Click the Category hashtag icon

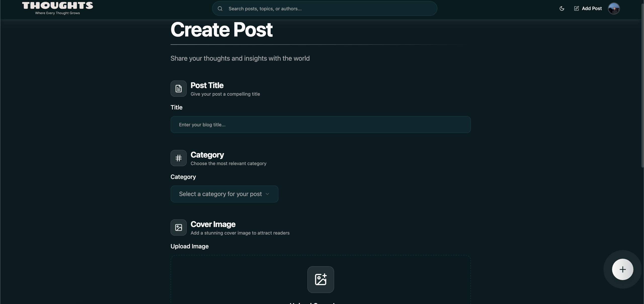pyautogui.click(x=178, y=158)
